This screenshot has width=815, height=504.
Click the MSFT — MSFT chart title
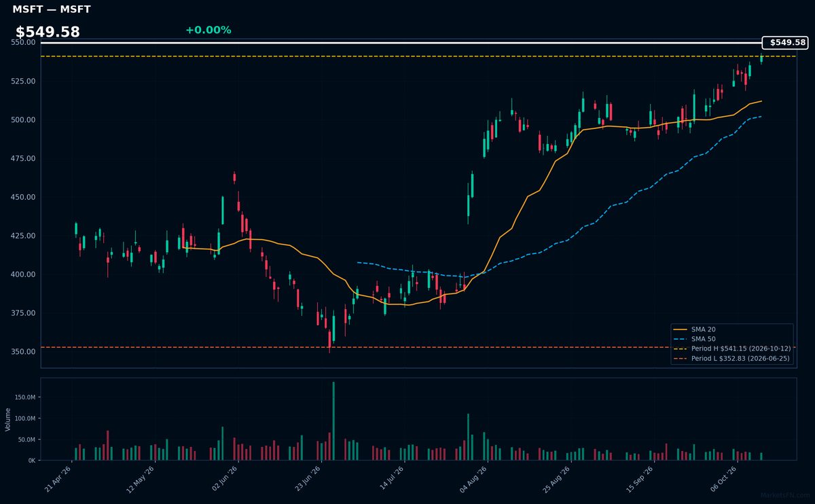tap(52, 10)
